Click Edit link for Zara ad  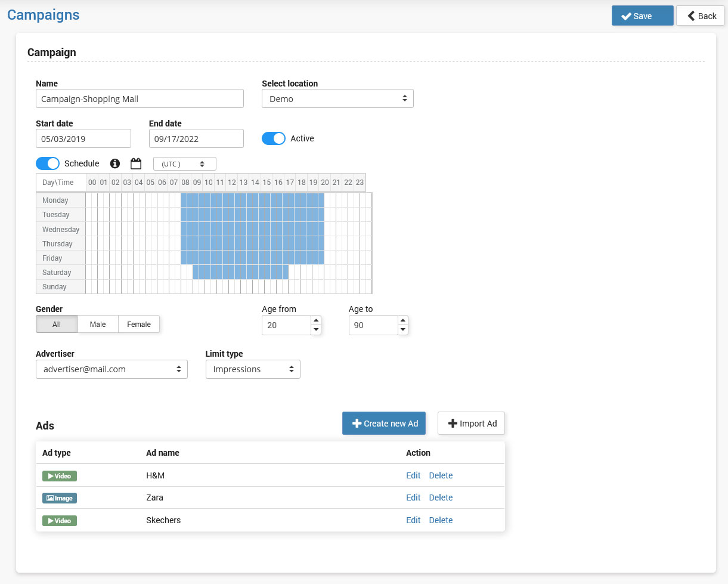[413, 498]
